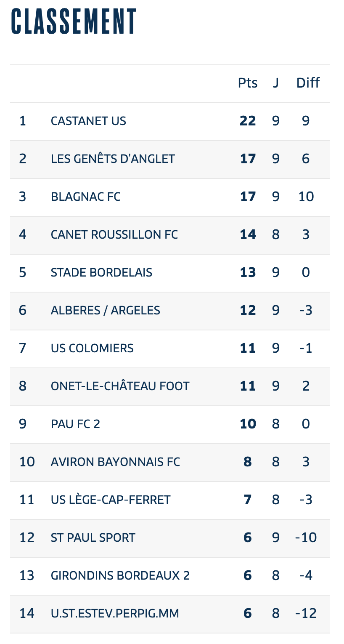Select US LÈGE-CAP-FERRET in standings
This screenshot has width=344, height=644.
111,500
